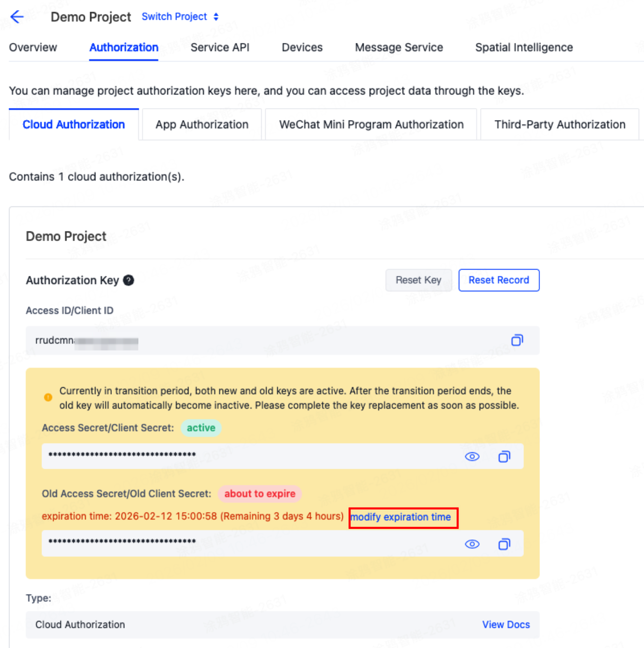Copy the Old Access Secret
The image size is (644, 648).
click(x=504, y=544)
